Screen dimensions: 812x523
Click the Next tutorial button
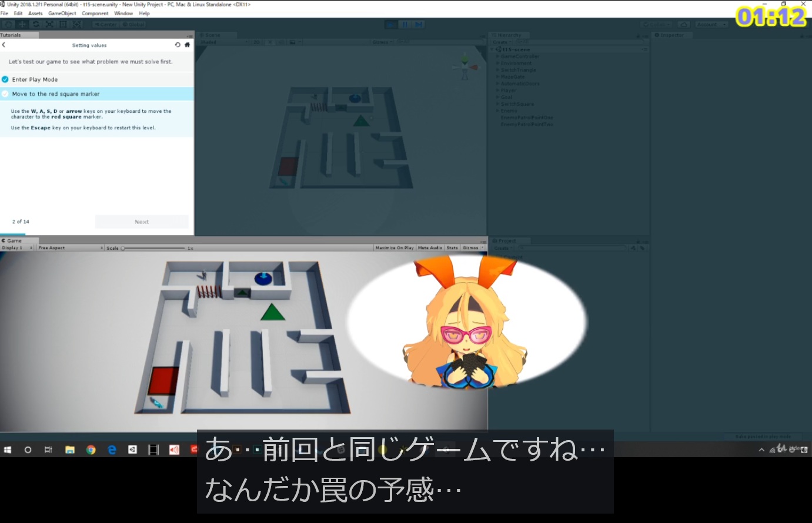coord(142,222)
